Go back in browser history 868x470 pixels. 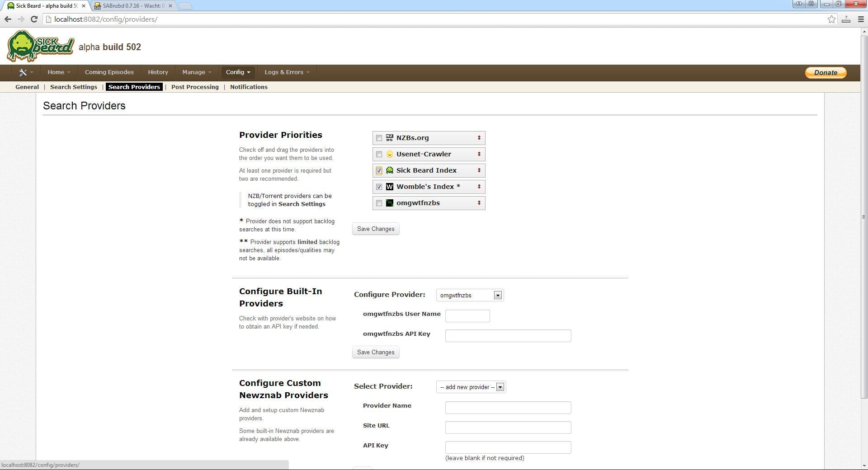[x=8, y=19]
